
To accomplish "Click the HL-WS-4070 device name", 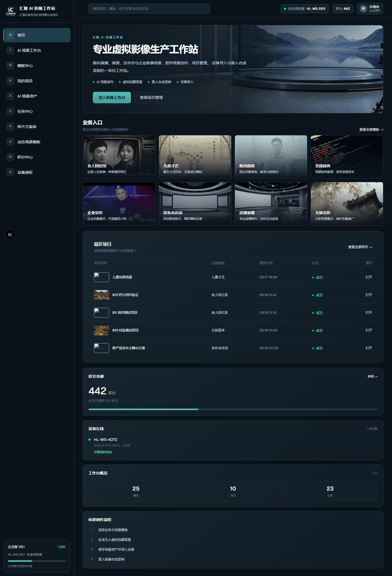I will click(106, 440).
